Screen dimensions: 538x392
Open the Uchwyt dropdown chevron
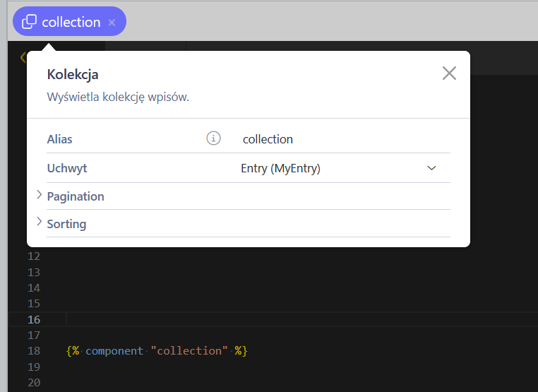[432, 168]
